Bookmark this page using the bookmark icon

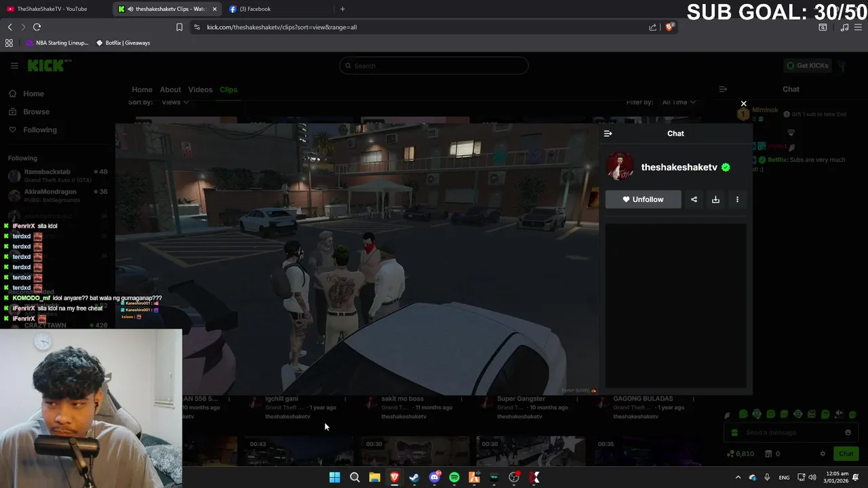click(x=179, y=27)
